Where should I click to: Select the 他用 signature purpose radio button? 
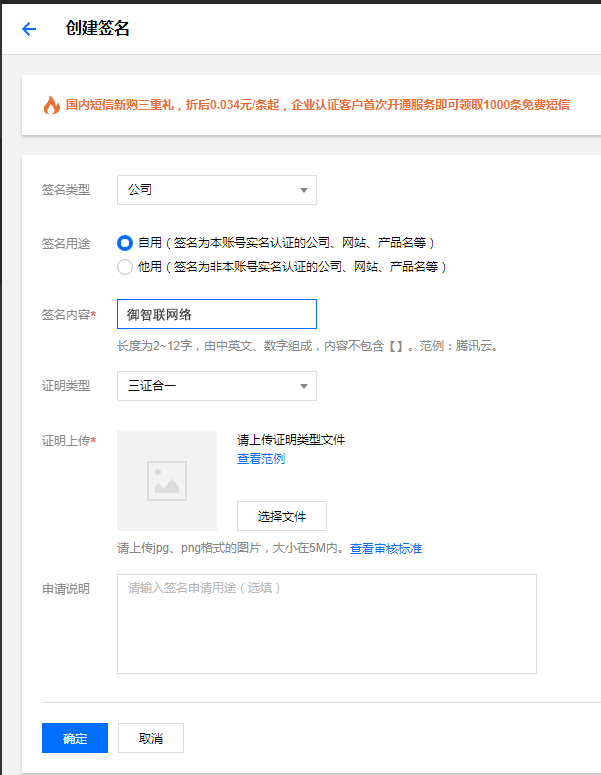click(125, 267)
